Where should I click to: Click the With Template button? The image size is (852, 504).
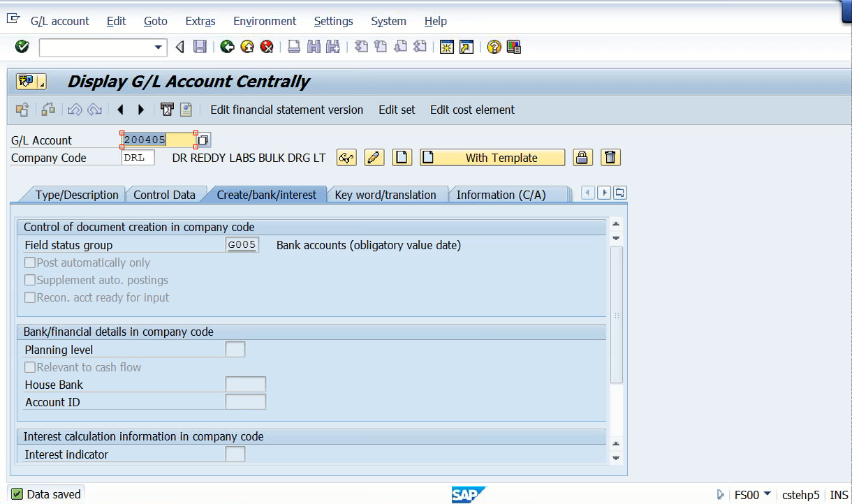492,158
